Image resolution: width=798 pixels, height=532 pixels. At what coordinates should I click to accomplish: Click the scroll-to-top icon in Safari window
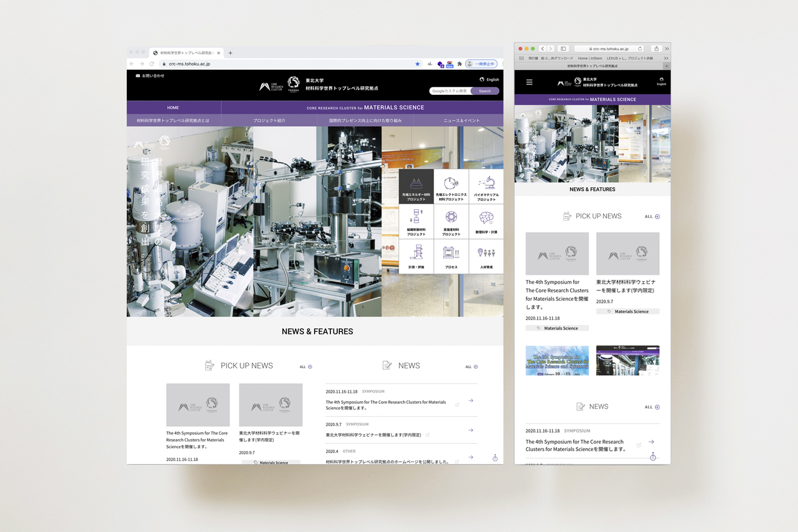tap(653, 456)
